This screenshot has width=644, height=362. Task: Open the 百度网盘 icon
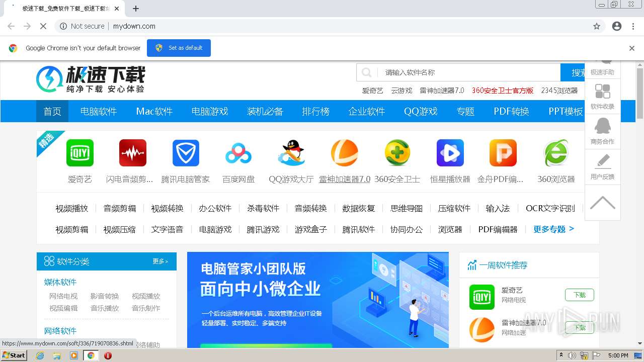coord(238,153)
